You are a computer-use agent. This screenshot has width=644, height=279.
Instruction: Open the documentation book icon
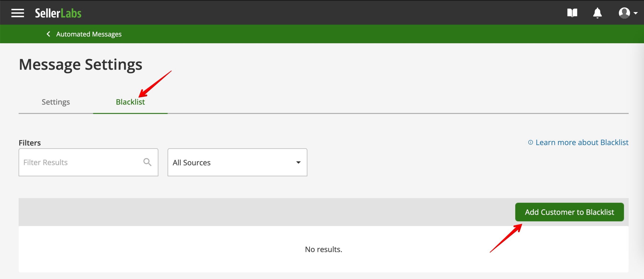coord(572,13)
